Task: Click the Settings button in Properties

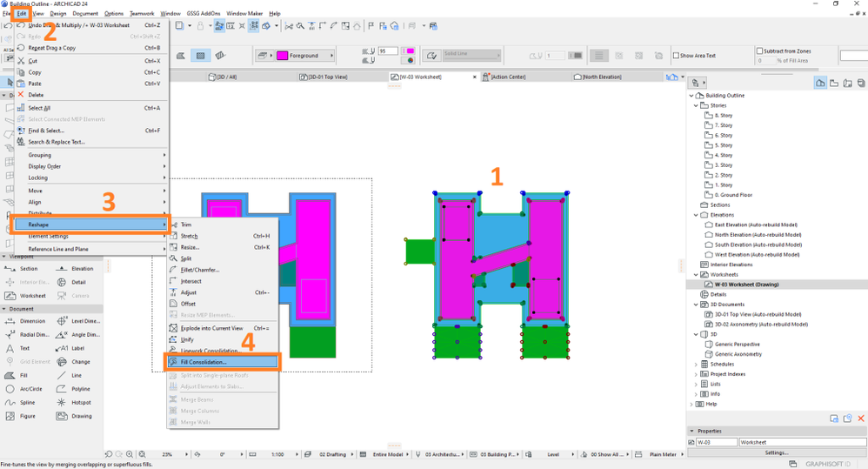Action: click(x=776, y=452)
